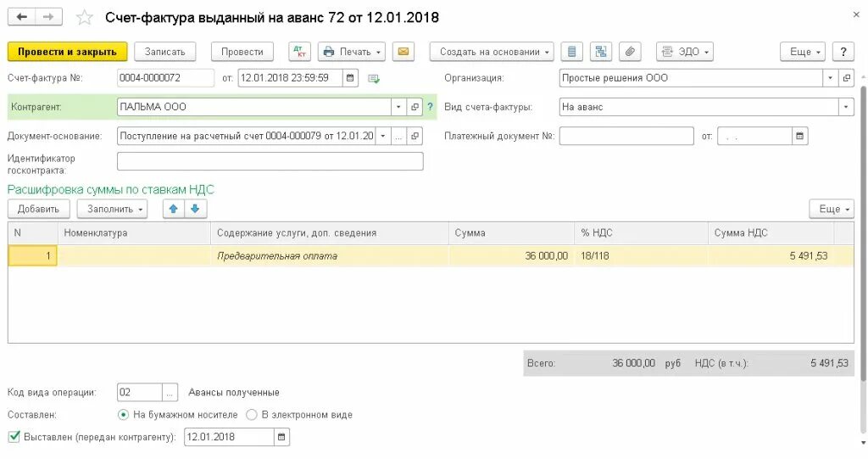Open selection for Код вида операции ellipsis
The image size is (868, 459).
170,393
